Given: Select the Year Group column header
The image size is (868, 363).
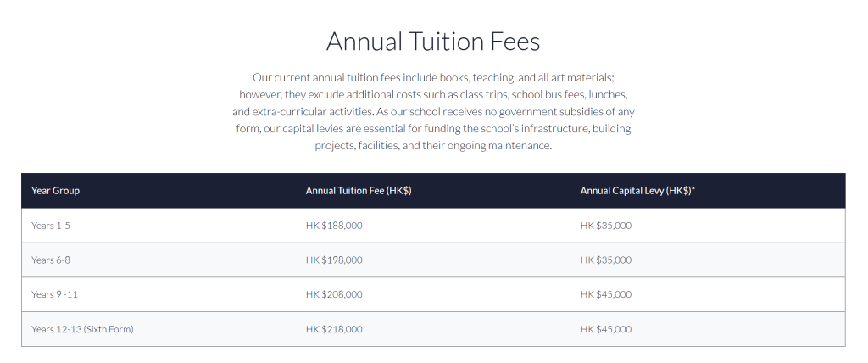Looking at the screenshot, I should click(x=55, y=191).
